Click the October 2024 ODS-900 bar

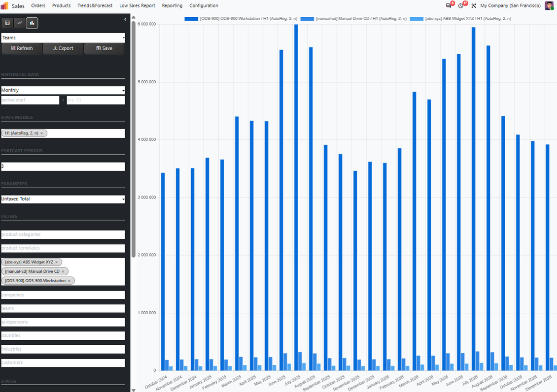[x=163, y=272]
